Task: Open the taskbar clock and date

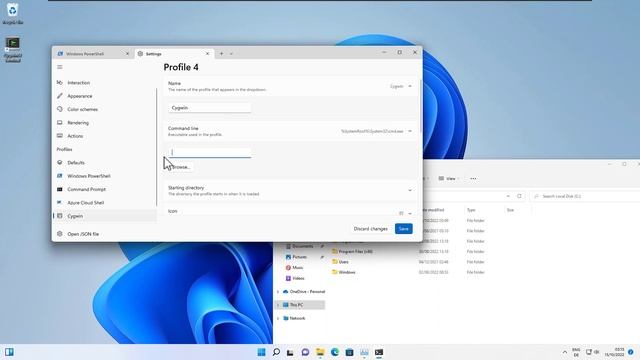Action: pyautogui.click(x=616, y=352)
